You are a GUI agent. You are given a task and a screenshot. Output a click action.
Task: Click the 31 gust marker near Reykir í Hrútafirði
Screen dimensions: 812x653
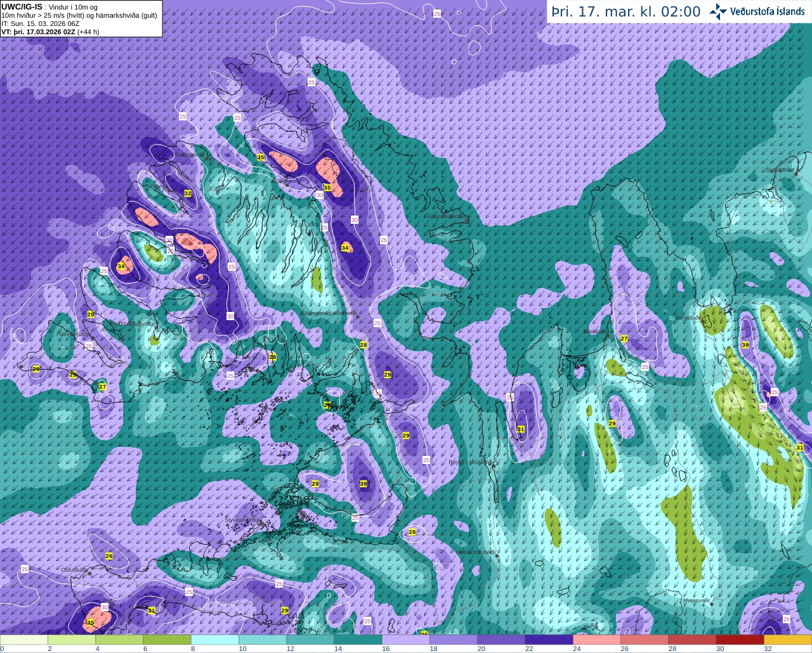pyautogui.click(x=521, y=429)
